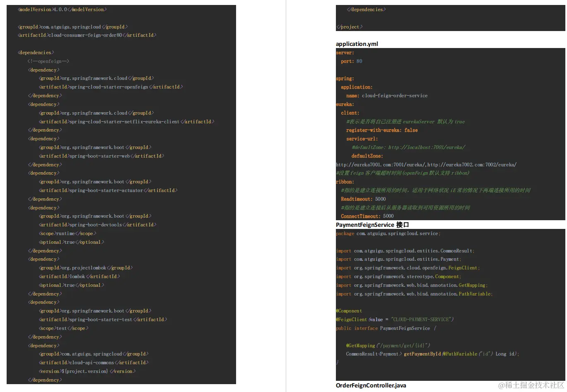
Task: Select the spring-boot-devtools artifactId line
Action: pos(98,225)
